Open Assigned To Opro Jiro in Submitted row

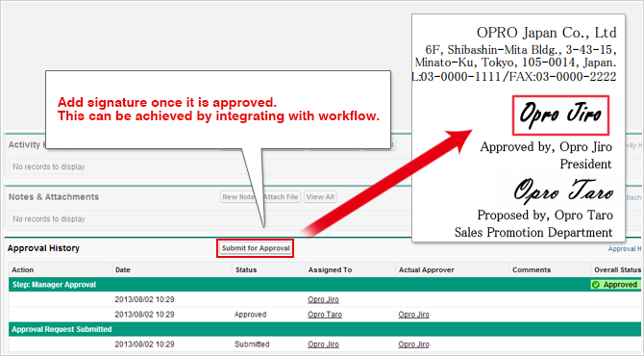coord(323,344)
